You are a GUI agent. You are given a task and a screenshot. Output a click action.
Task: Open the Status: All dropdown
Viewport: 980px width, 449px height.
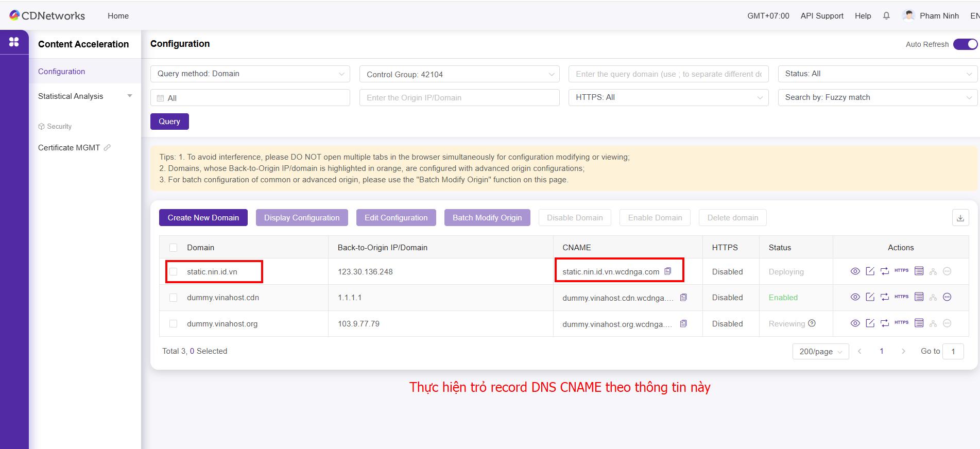878,74
